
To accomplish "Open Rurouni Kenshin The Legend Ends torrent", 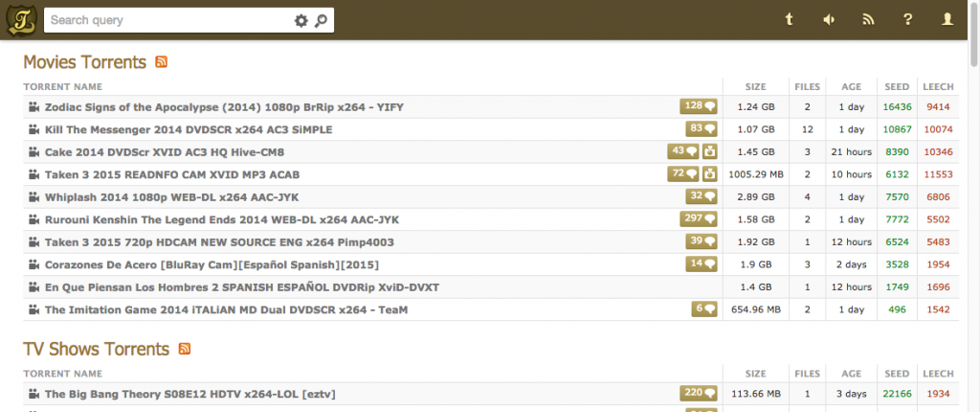I will tap(222, 219).
